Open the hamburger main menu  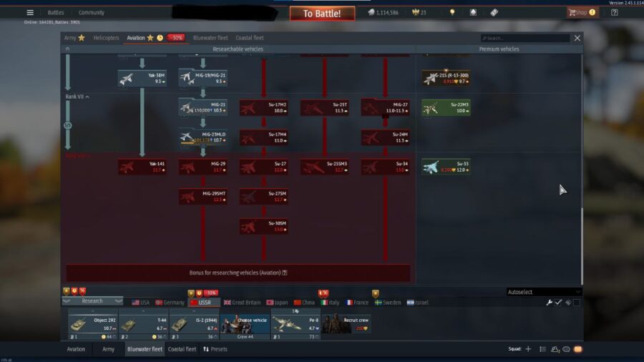click(x=30, y=12)
